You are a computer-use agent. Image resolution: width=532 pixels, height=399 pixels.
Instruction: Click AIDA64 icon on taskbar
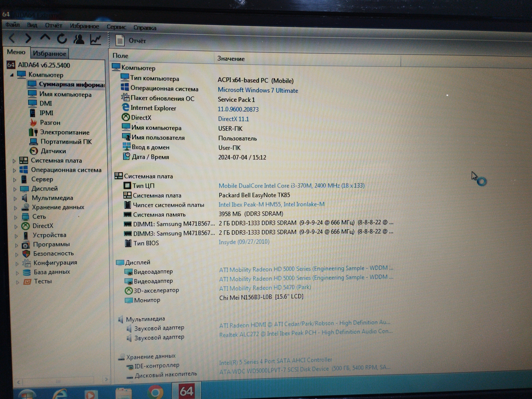coord(186,391)
